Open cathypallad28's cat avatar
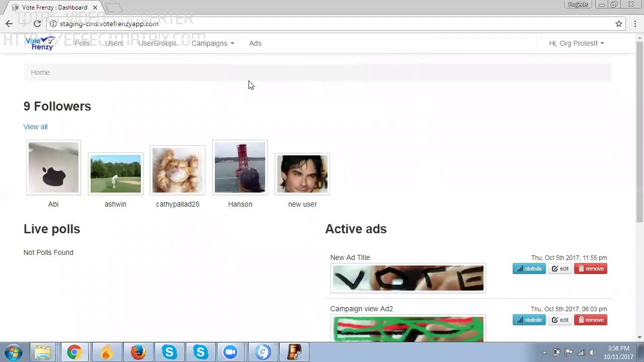Viewport: 644px width, 362px height. pyautogui.click(x=178, y=170)
